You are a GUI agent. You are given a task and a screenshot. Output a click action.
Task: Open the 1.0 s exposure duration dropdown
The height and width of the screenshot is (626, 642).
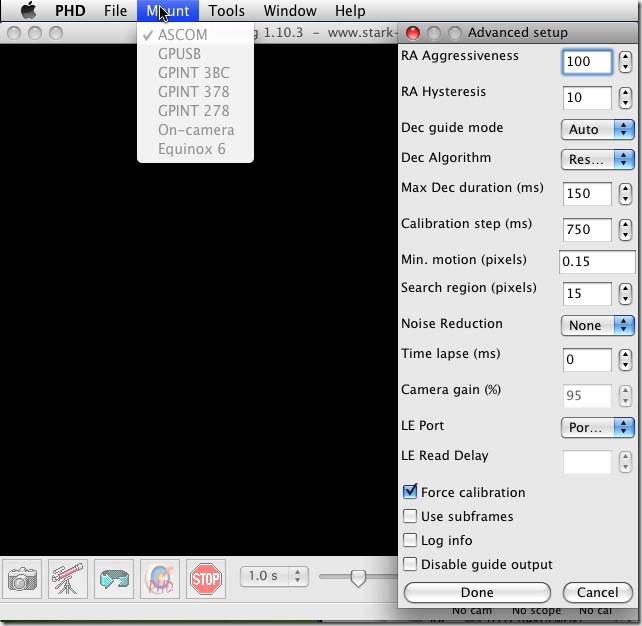tap(274, 576)
